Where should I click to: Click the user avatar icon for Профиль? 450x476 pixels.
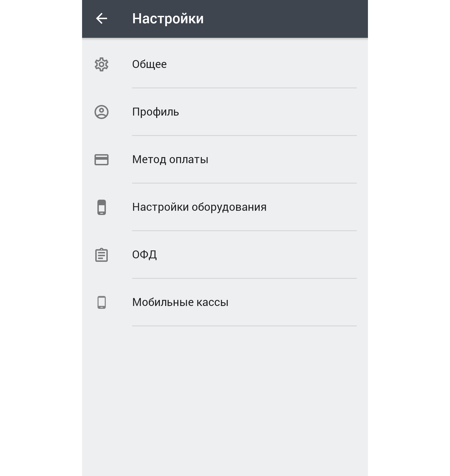tap(101, 112)
